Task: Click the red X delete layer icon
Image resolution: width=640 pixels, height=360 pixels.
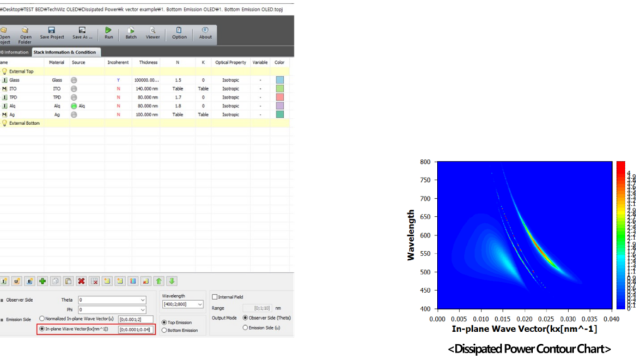Action: (81, 281)
